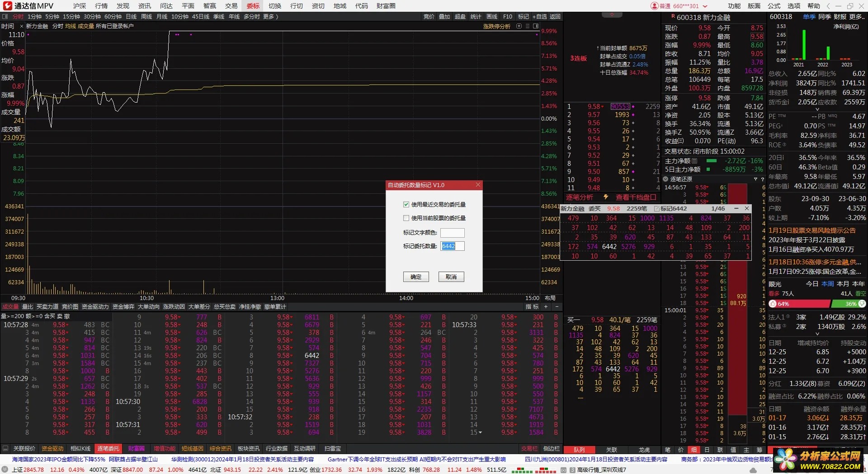
Task: Open the 布局 layout option
Action: pos(550,298)
